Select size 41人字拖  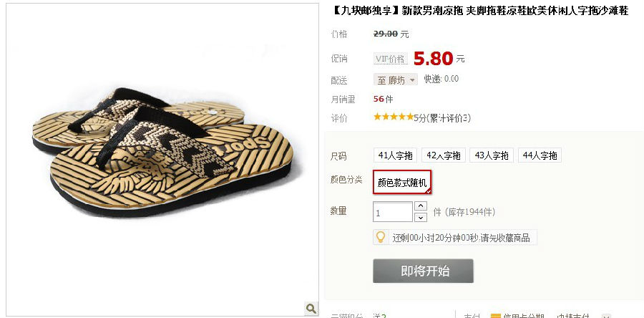point(395,155)
